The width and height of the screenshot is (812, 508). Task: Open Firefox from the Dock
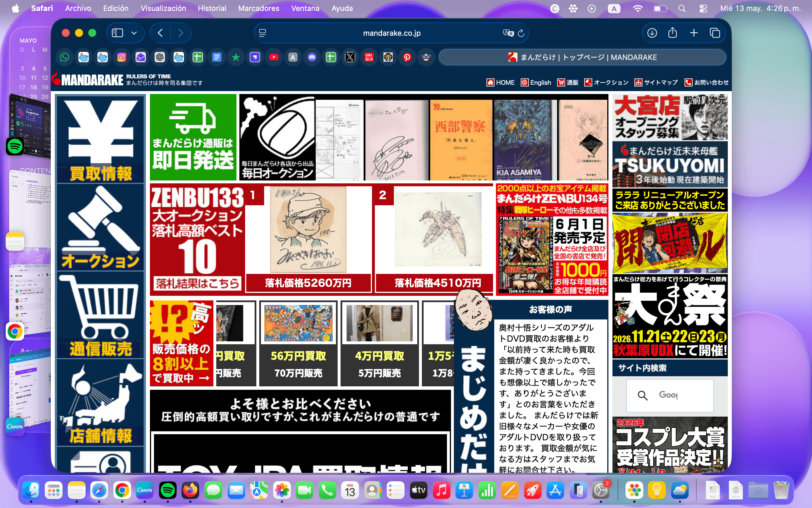tap(191, 490)
